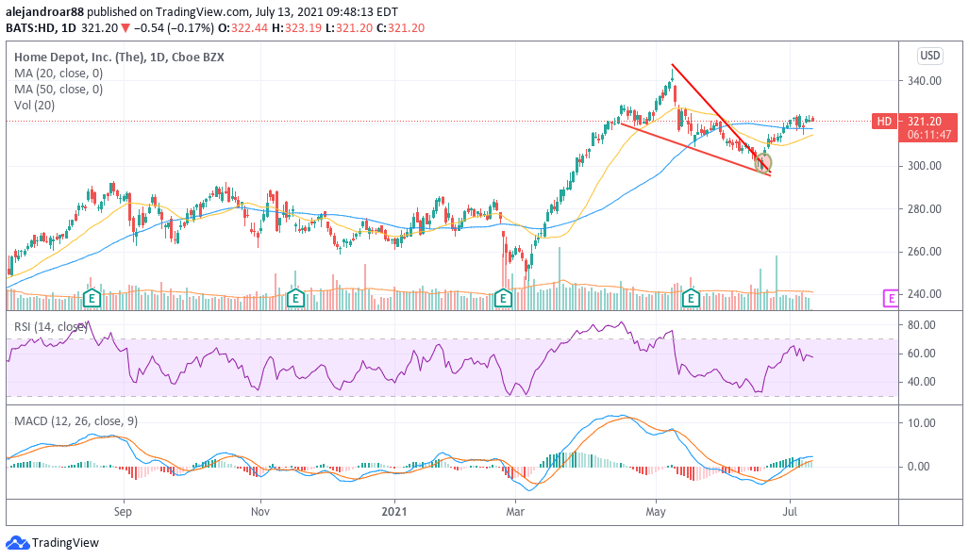Select the MA (50, close, 0) indicator legend
Image resolution: width=969 pixels, height=560 pixels.
click(58, 89)
